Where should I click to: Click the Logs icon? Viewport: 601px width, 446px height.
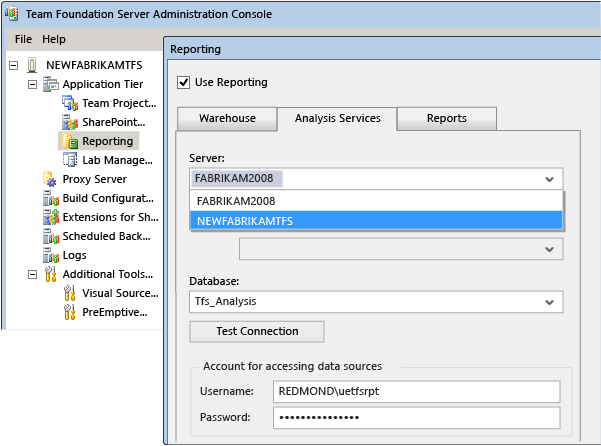51,255
